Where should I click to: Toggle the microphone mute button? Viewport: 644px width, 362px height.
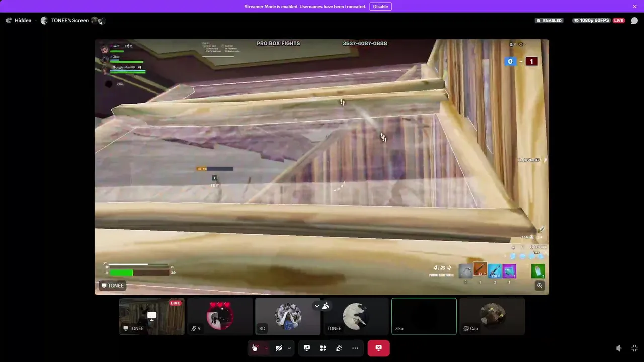(x=255, y=348)
